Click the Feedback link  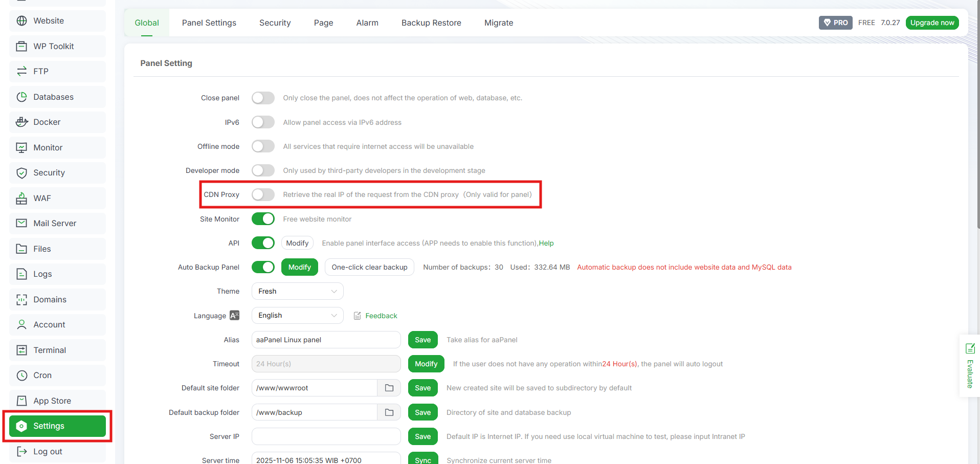pyautogui.click(x=381, y=316)
